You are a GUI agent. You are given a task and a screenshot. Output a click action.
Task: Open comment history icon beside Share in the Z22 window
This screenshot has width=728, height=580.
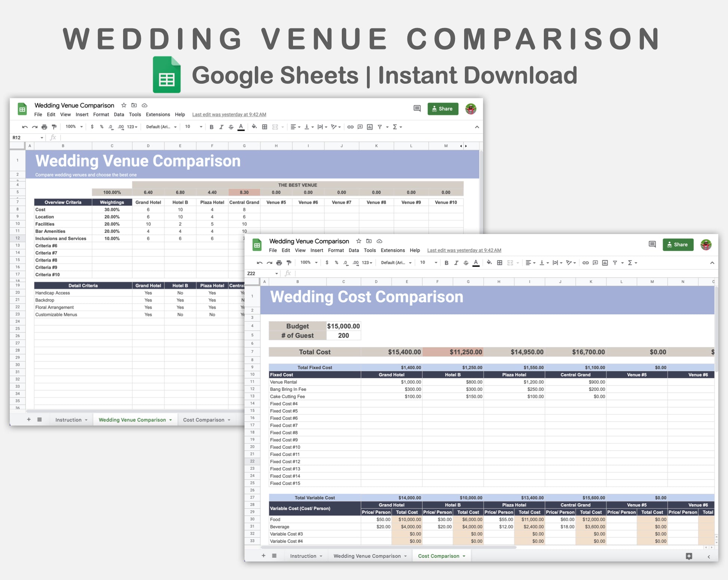tap(652, 245)
